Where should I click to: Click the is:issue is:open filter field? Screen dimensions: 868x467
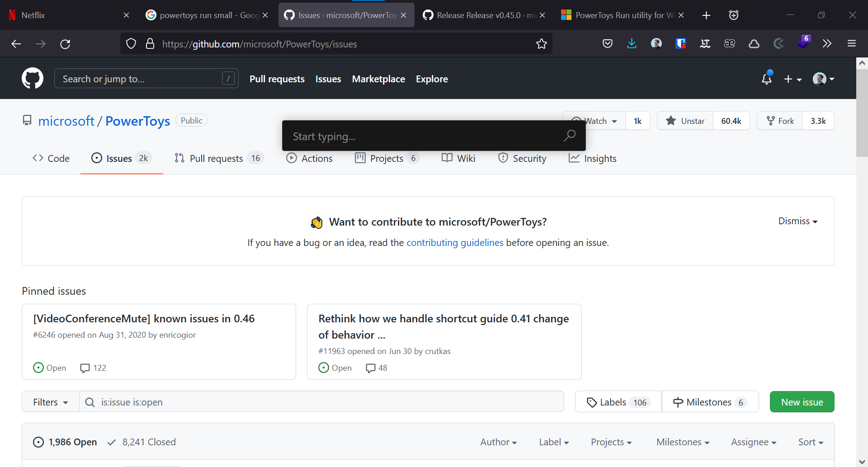coord(321,402)
